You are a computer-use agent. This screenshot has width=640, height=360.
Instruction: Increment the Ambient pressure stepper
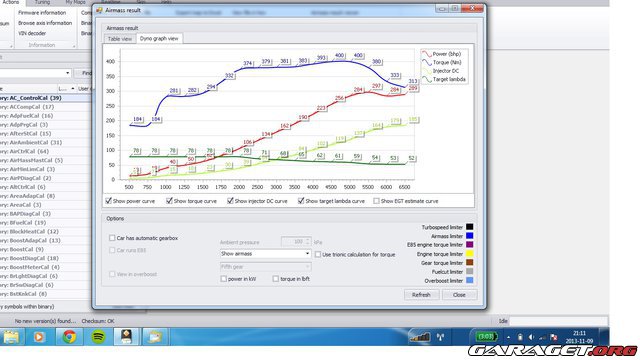coord(308,240)
